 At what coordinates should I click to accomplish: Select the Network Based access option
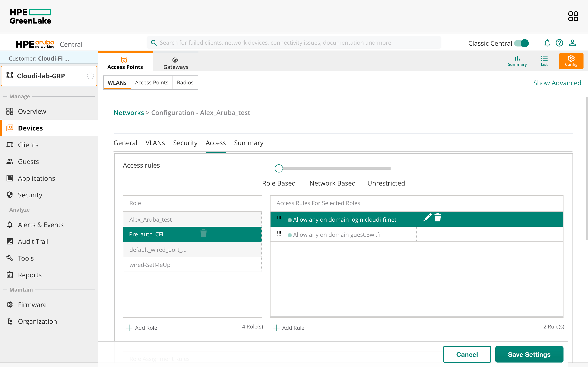click(332, 183)
